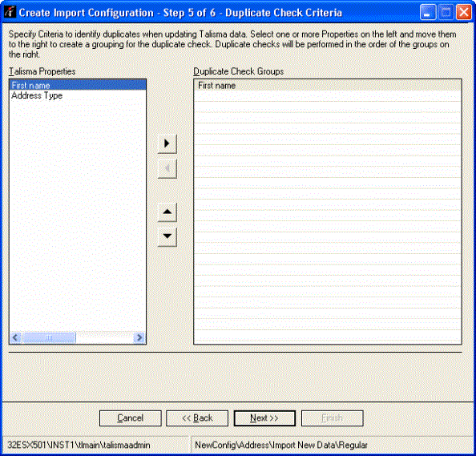Select First name group in Duplicate Check Groups

[328, 86]
